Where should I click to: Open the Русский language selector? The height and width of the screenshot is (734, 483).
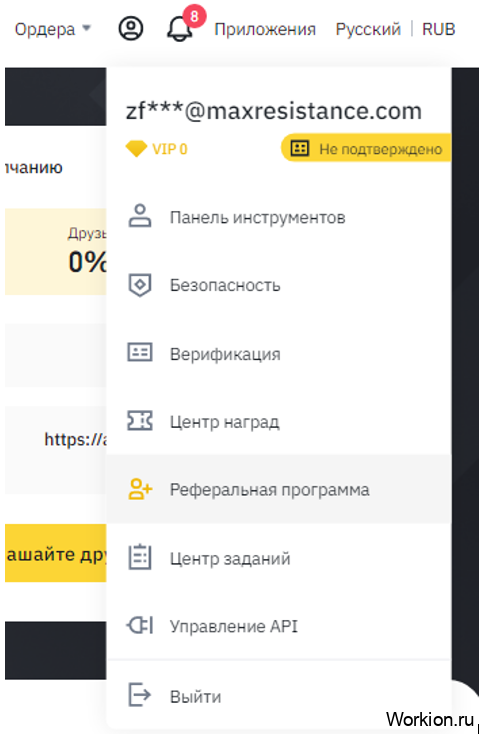(368, 29)
